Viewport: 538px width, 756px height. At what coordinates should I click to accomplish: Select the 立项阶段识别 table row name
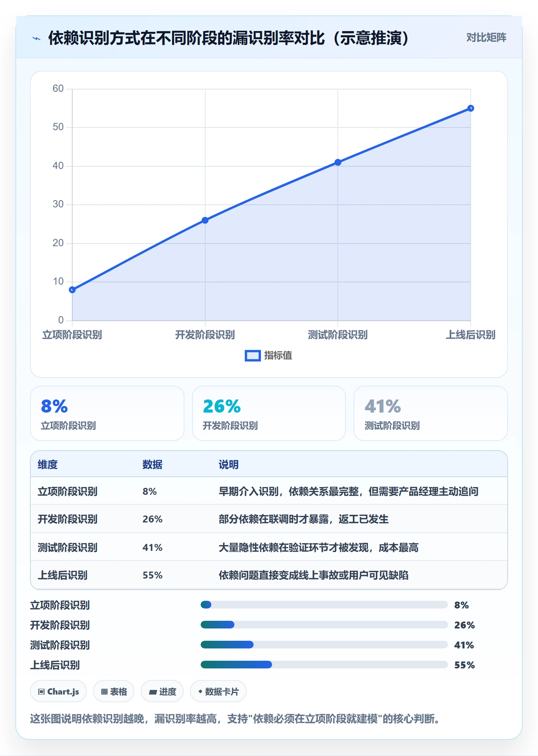click(x=68, y=491)
